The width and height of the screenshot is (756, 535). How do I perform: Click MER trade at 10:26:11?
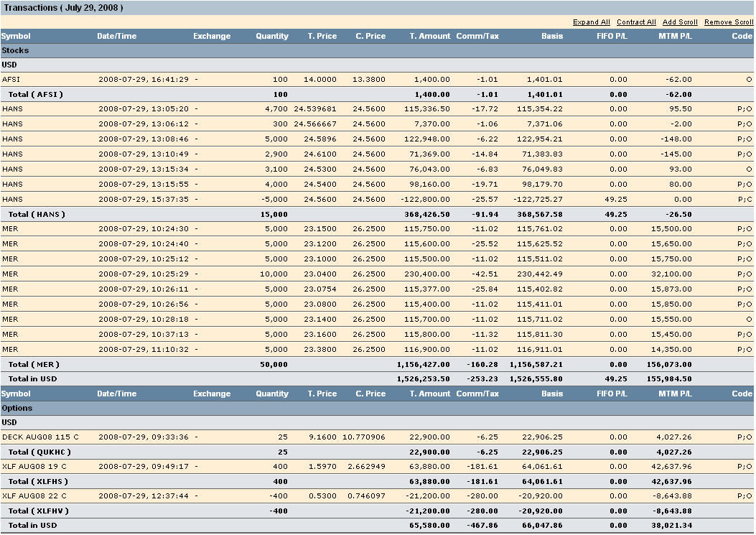pyautogui.click(x=377, y=289)
